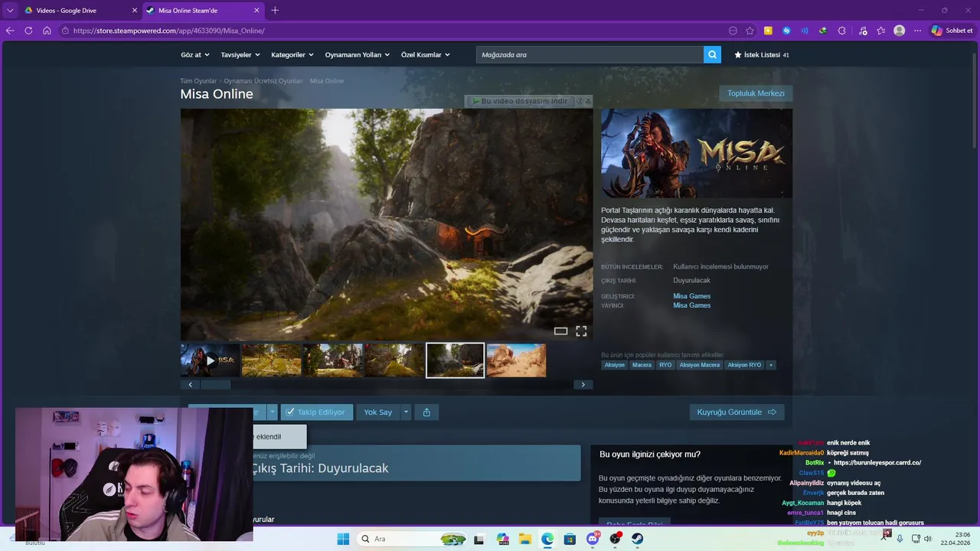Click the Tüm Oyunlar breadcrumb
This screenshot has height=551, width=980.
pyautogui.click(x=198, y=81)
